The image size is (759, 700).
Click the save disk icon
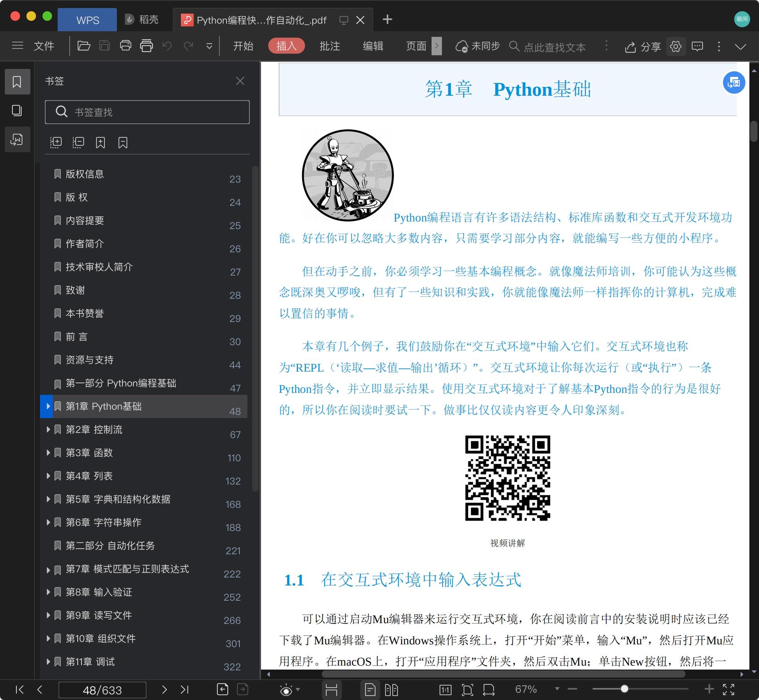(x=104, y=46)
